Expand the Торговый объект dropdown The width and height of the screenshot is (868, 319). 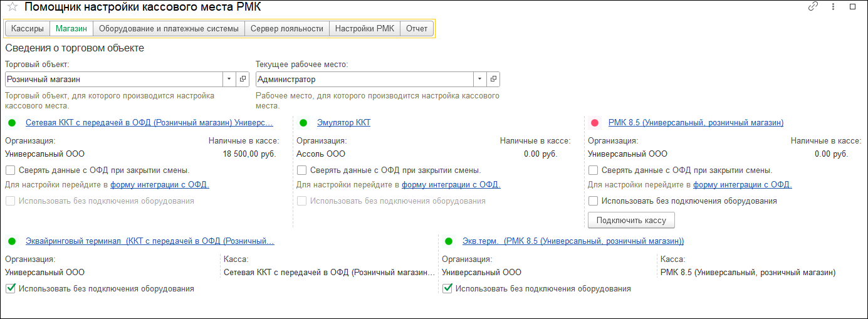229,80
